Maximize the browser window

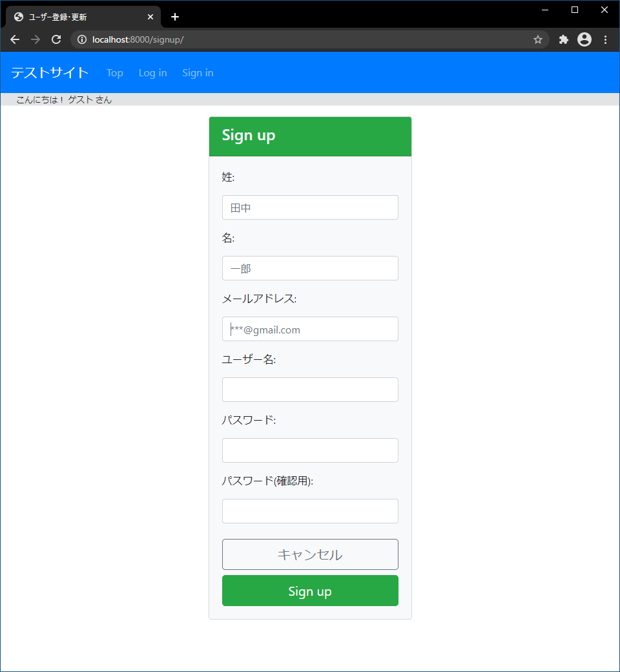(x=575, y=10)
